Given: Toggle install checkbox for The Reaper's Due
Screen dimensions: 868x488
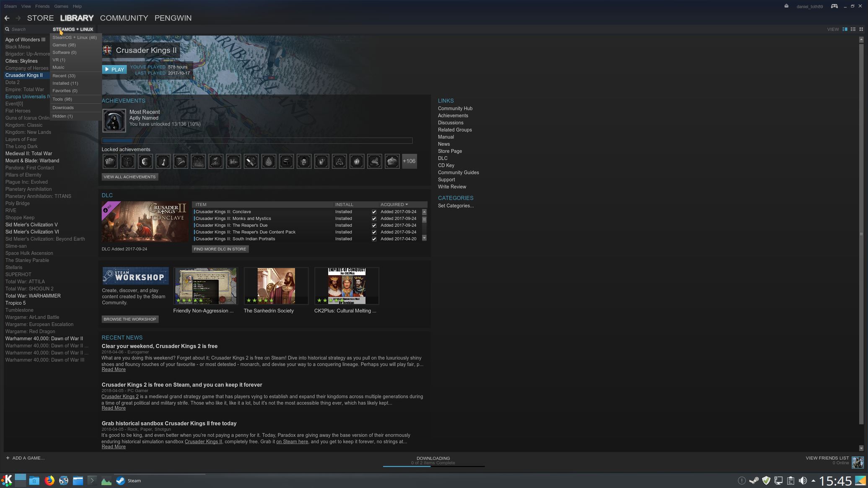Looking at the screenshot, I should (374, 225).
